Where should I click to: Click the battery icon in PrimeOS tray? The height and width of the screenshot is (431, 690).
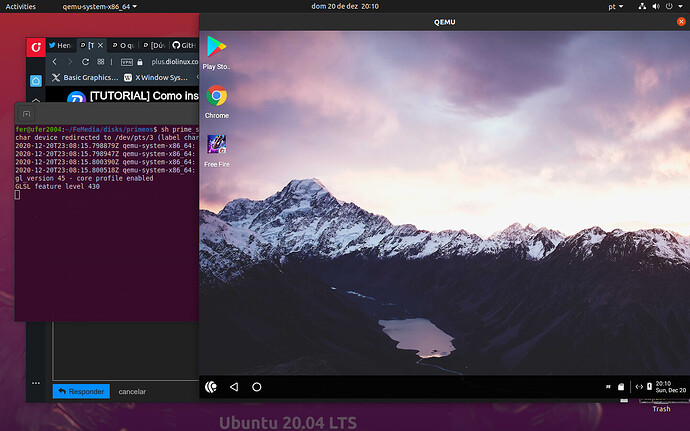pos(649,387)
